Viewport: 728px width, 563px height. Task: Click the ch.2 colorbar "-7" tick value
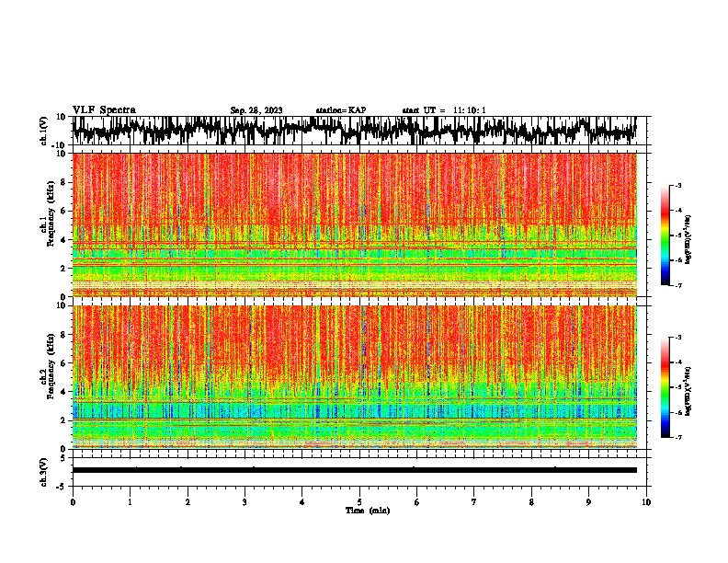[x=677, y=437]
